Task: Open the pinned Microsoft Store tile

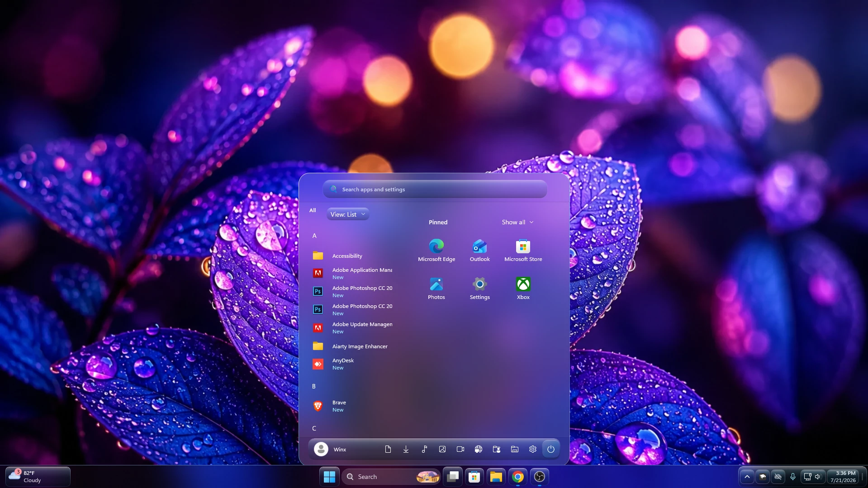Action: pyautogui.click(x=523, y=251)
